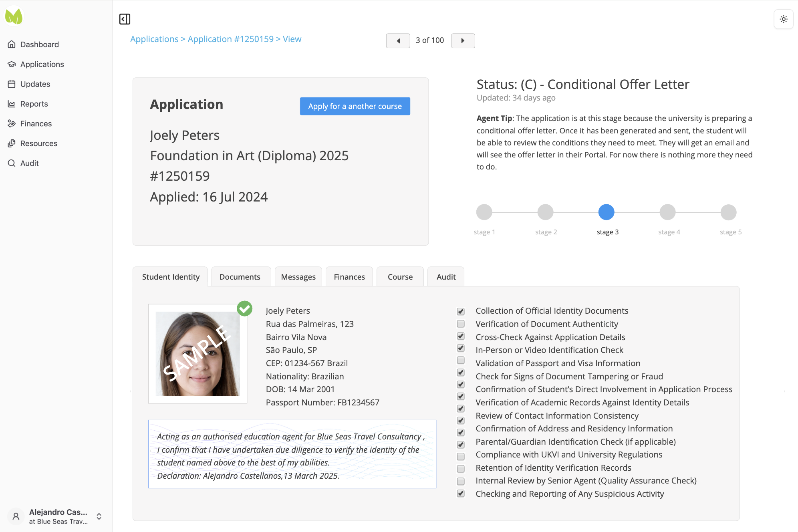Switch to the Documents tab

click(240, 277)
